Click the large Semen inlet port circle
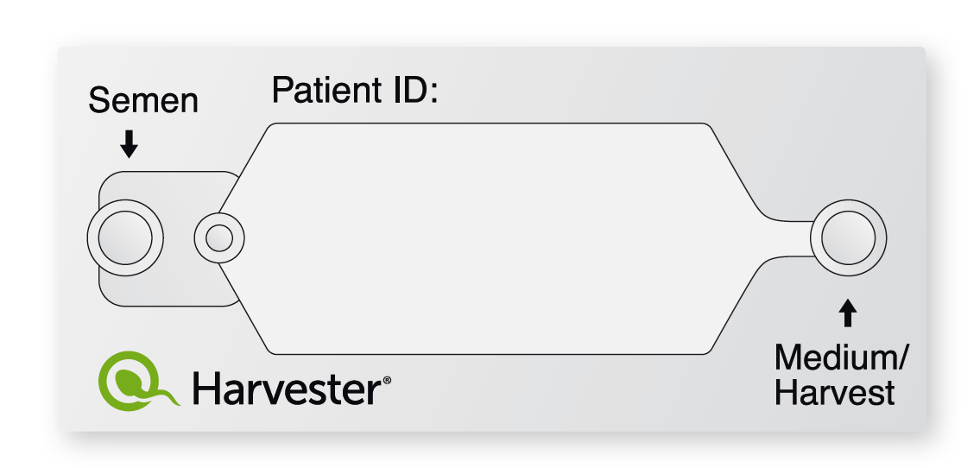The width and height of the screenshot is (980, 468). 125,238
